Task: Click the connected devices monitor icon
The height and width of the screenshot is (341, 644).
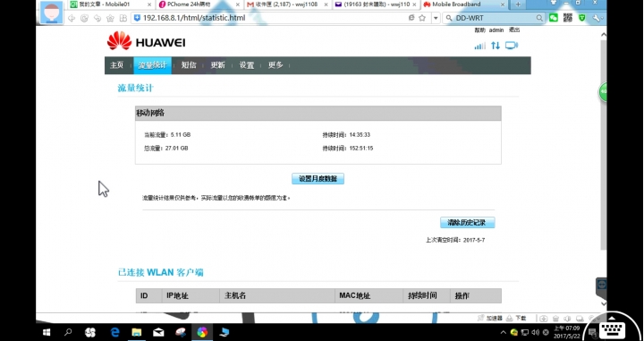Action: (x=512, y=46)
